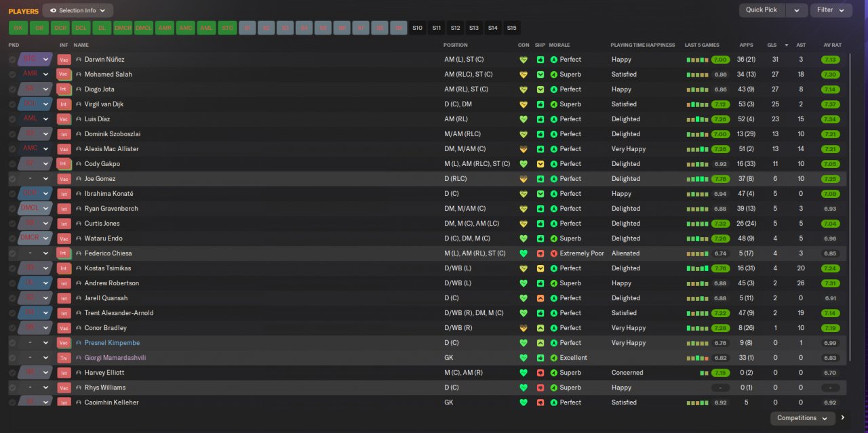Click the Quick Pick button
This screenshot has width=868, height=433.
click(762, 10)
